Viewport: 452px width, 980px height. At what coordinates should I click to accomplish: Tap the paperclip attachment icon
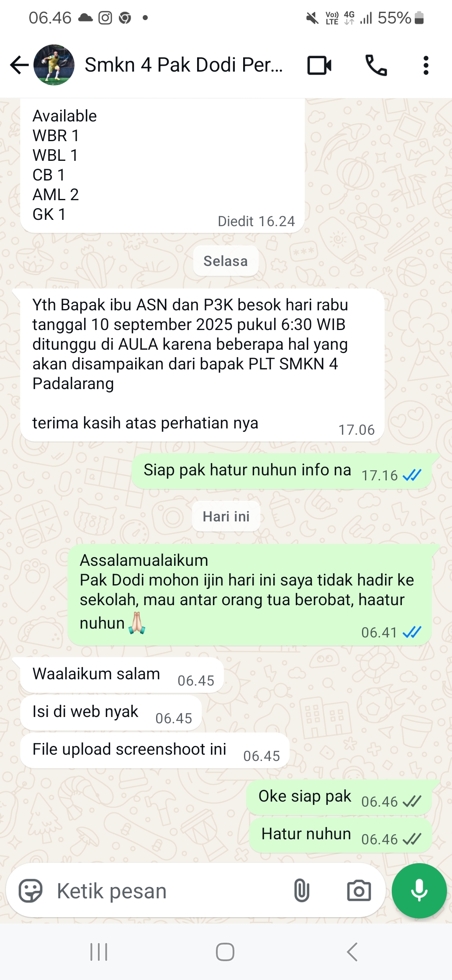point(301,890)
